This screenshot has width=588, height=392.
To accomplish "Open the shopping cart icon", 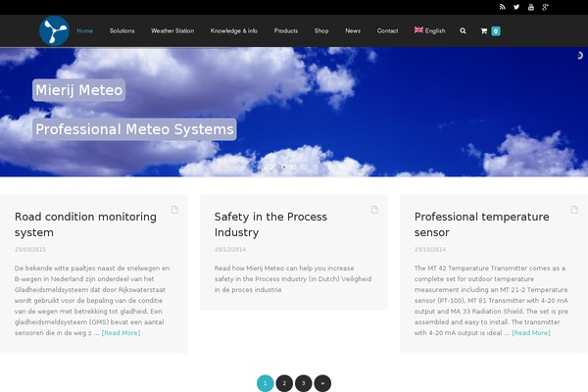I will [x=484, y=30].
